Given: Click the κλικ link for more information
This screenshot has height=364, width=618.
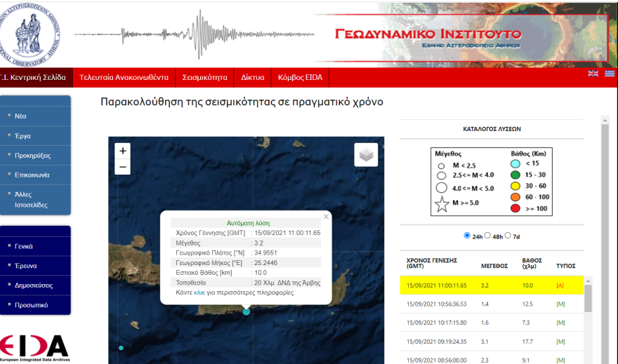Looking at the screenshot, I should click(x=199, y=292).
